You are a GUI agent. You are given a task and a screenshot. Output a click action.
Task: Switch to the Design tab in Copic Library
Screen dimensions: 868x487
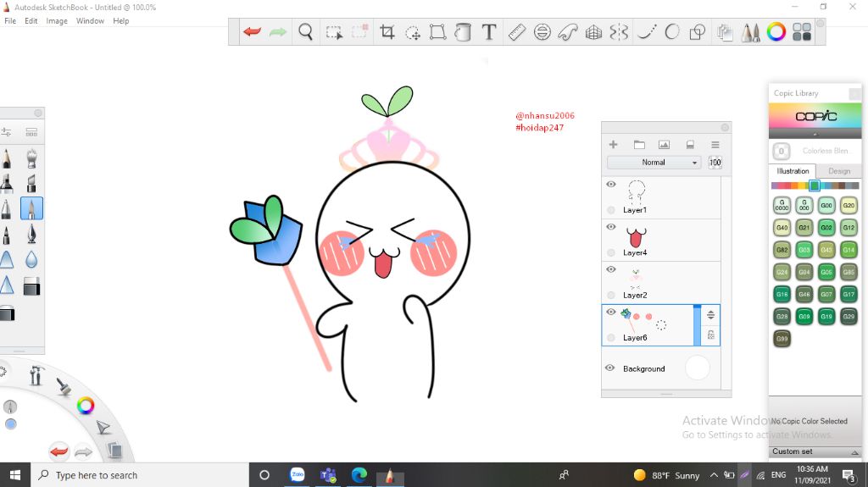pyautogui.click(x=838, y=171)
